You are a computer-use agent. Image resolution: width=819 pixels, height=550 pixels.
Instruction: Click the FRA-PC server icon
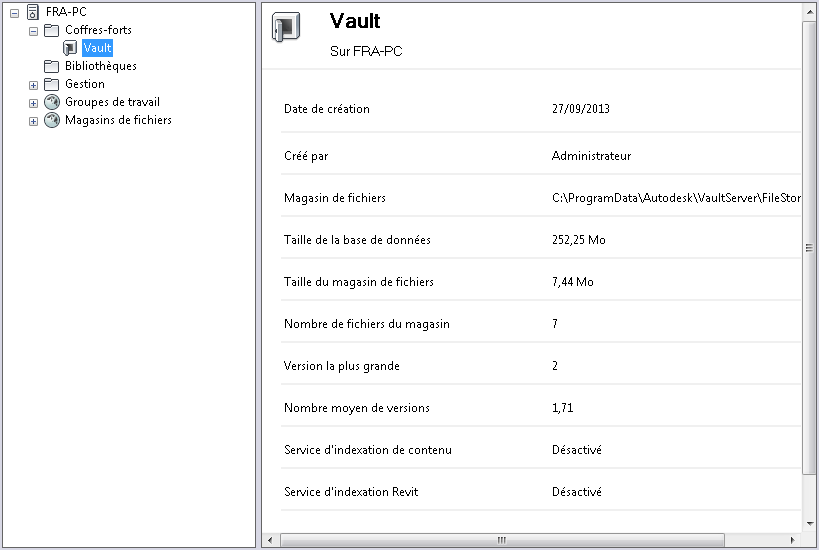click(33, 12)
